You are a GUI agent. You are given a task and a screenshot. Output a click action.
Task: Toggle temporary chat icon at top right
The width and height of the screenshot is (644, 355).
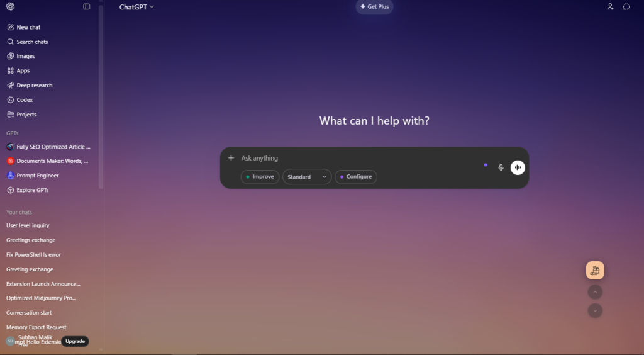626,7
